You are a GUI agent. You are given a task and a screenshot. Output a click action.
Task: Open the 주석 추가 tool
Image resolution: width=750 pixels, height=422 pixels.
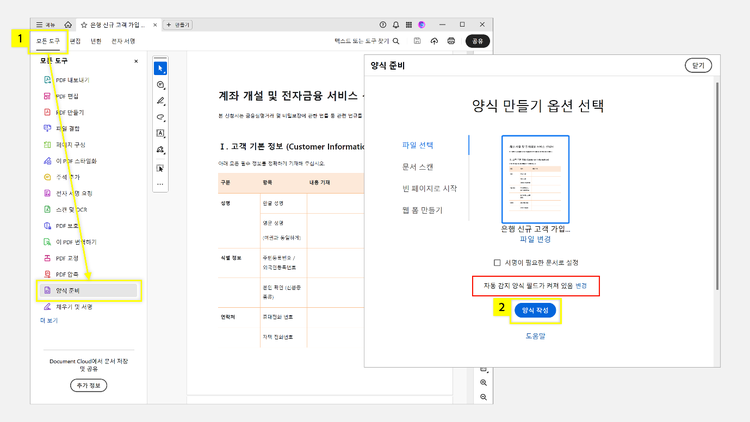(62, 177)
